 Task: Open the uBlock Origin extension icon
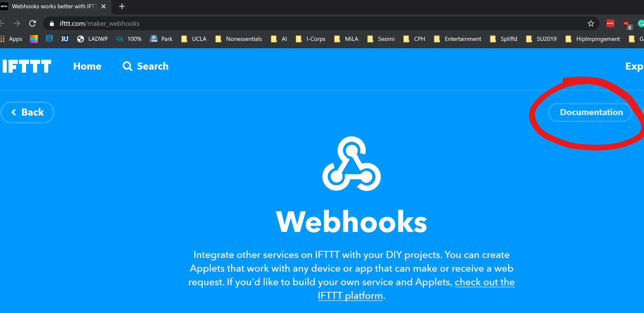pyautogui.click(x=626, y=24)
